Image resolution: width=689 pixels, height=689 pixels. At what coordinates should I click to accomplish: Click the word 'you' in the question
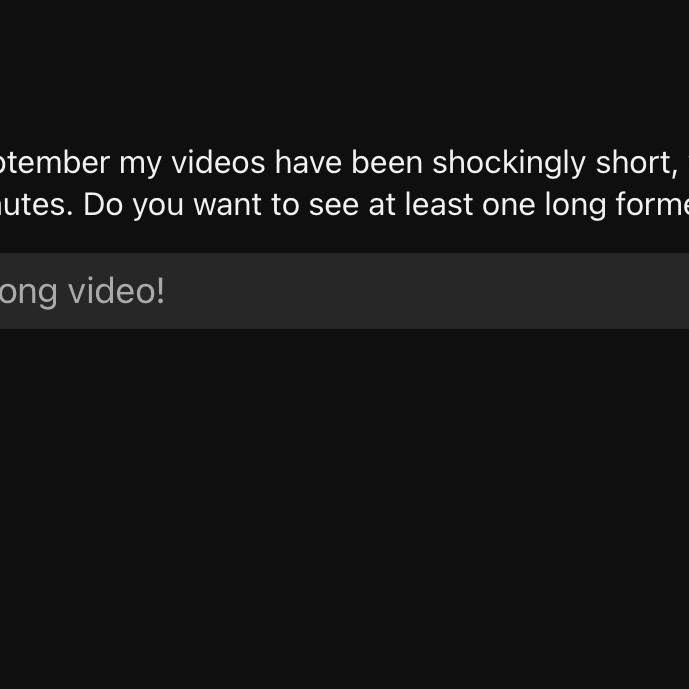point(160,206)
